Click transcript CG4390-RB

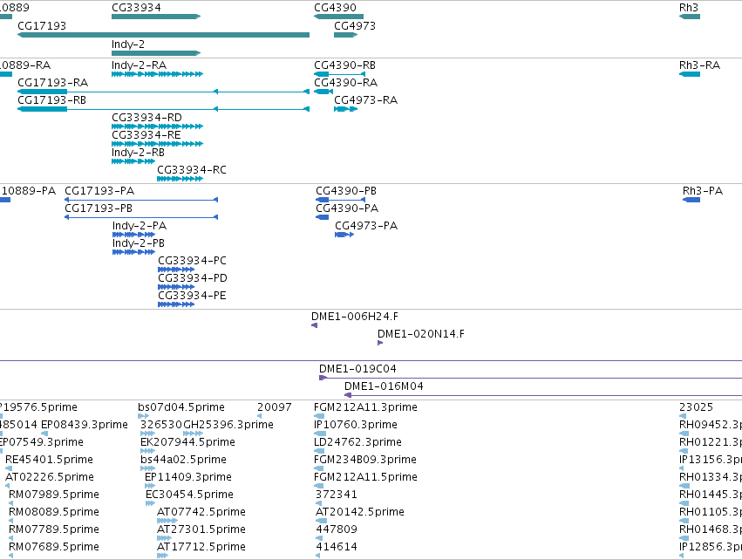coord(339,74)
